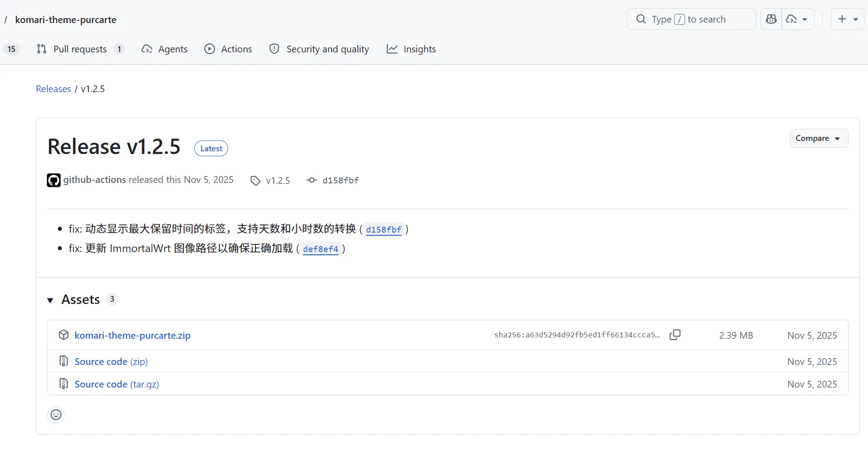This screenshot has width=868, height=458.
Task: Click the github-actions avatar
Action: [x=54, y=180]
